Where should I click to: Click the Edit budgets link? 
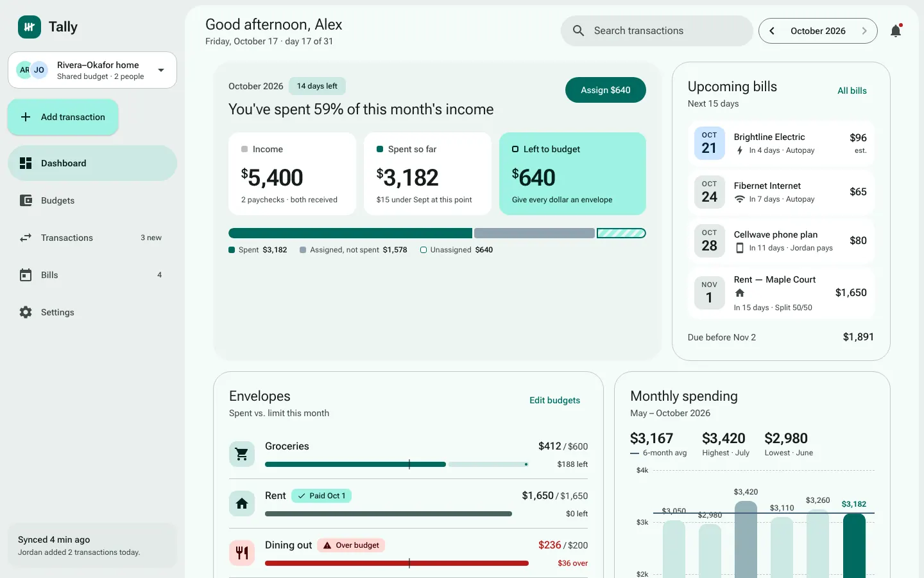[x=554, y=400]
